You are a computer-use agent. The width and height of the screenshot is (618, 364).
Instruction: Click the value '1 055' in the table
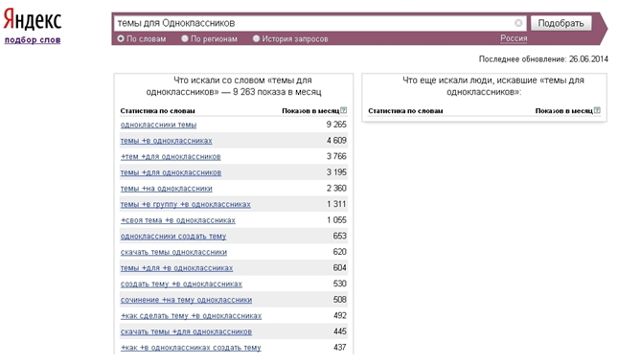(336, 219)
